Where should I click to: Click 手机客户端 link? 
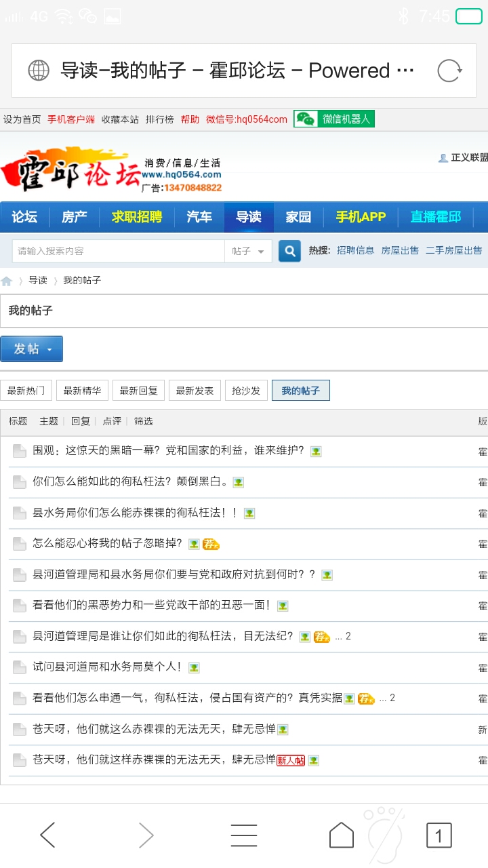tap(71, 119)
